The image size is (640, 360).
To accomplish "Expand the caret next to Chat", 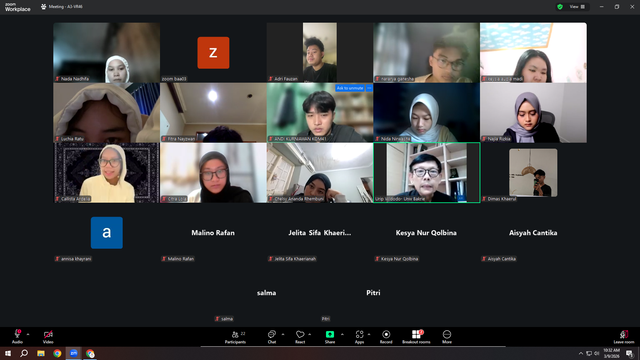I will [283, 334].
